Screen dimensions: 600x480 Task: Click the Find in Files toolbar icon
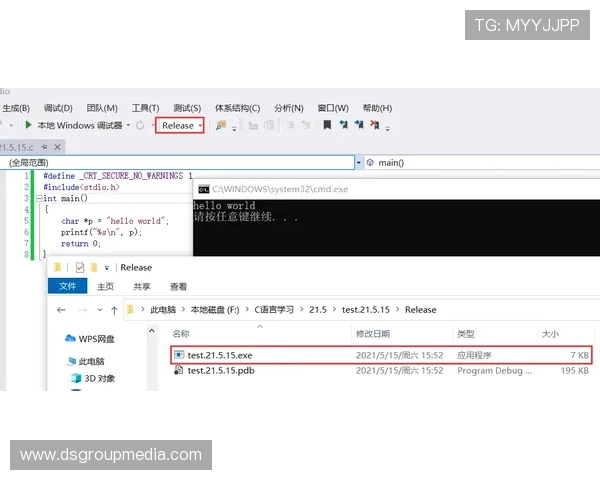(x=221, y=125)
